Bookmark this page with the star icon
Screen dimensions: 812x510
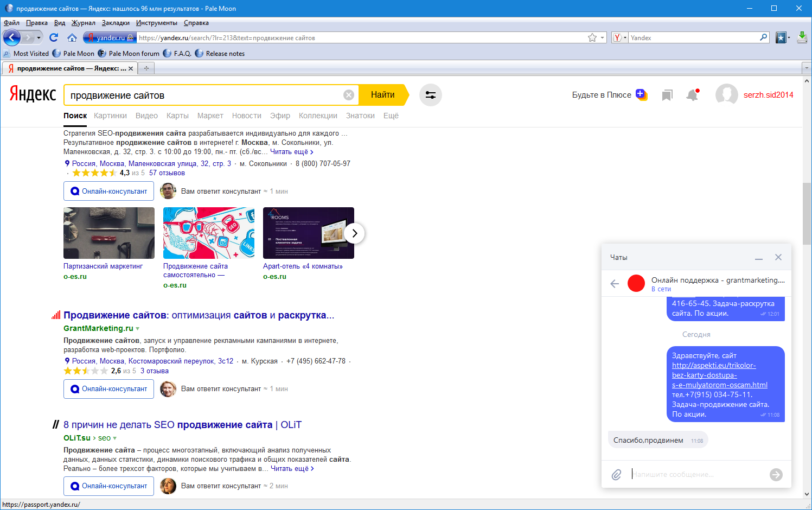tap(592, 37)
